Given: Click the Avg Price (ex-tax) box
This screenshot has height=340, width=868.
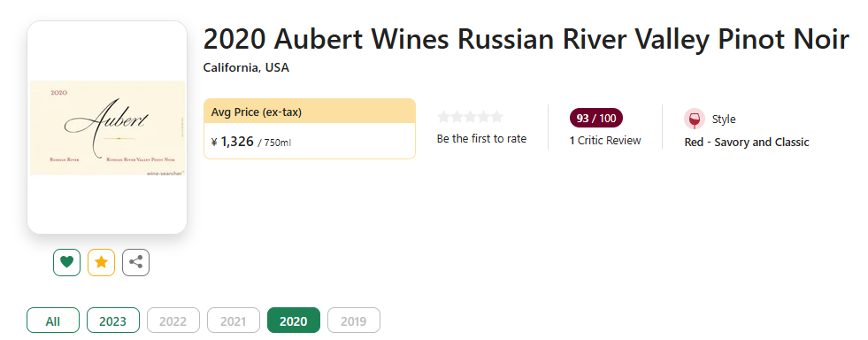Looking at the screenshot, I should coord(310,128).
